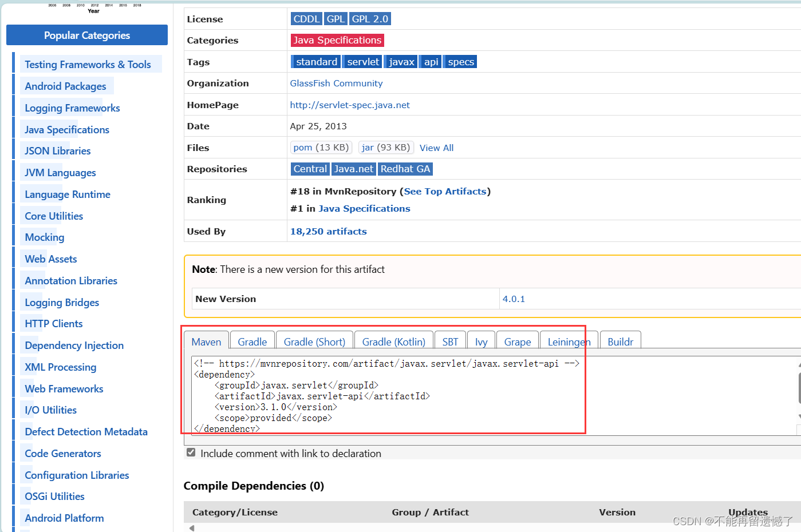Viewport: 801px width, 532px height.
Task: Open Java Specifications sidebar category
Action: [67, 129]
